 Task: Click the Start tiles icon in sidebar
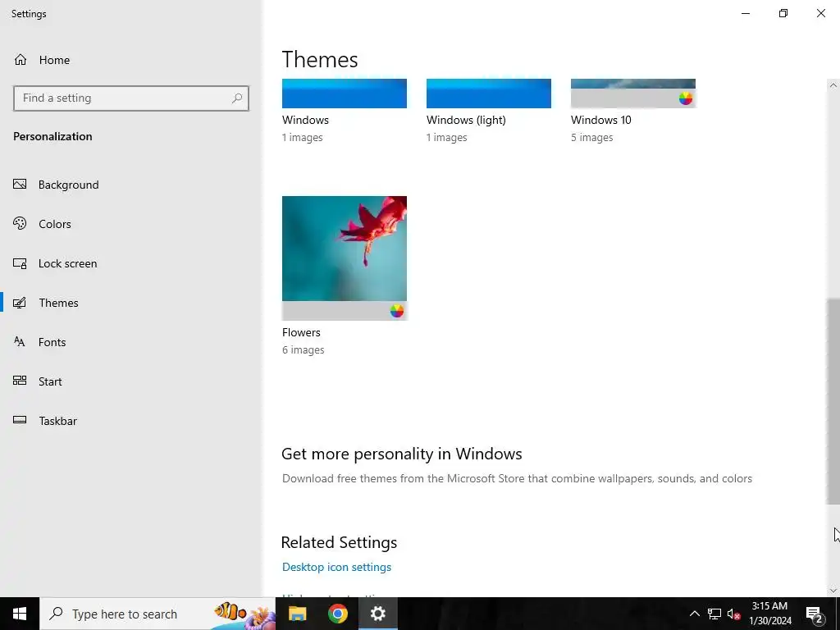(x=20, y=381)
